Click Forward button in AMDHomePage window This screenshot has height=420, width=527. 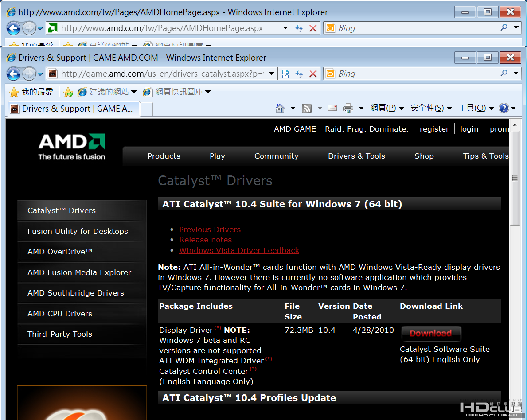click(29, 28)
